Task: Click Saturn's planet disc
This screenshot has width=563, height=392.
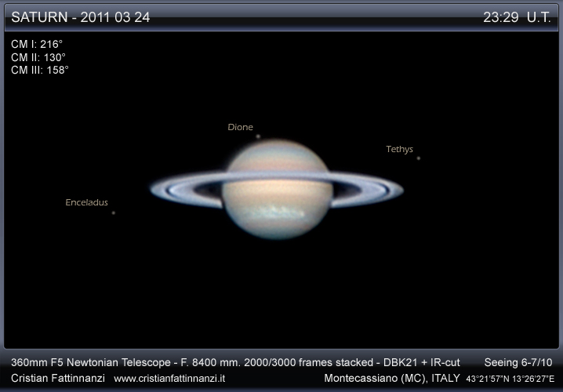Action: tap(277, 190)
